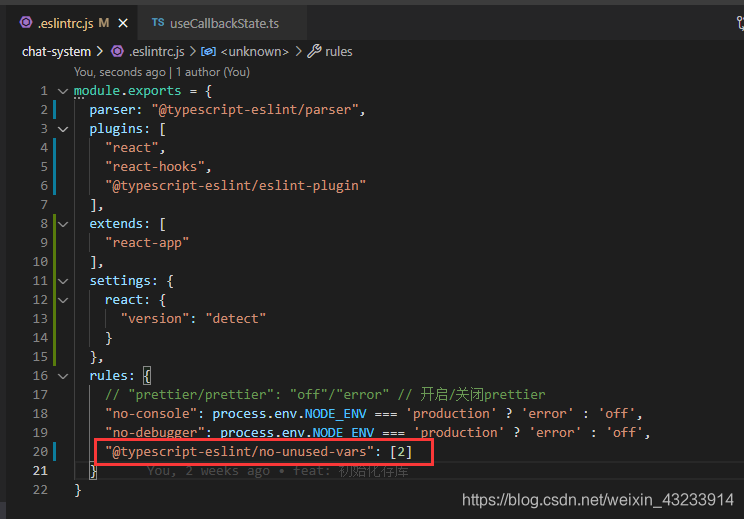Click the "no-console" rule key
This screenshot has height=519, width=744.
tap(151, 414)
